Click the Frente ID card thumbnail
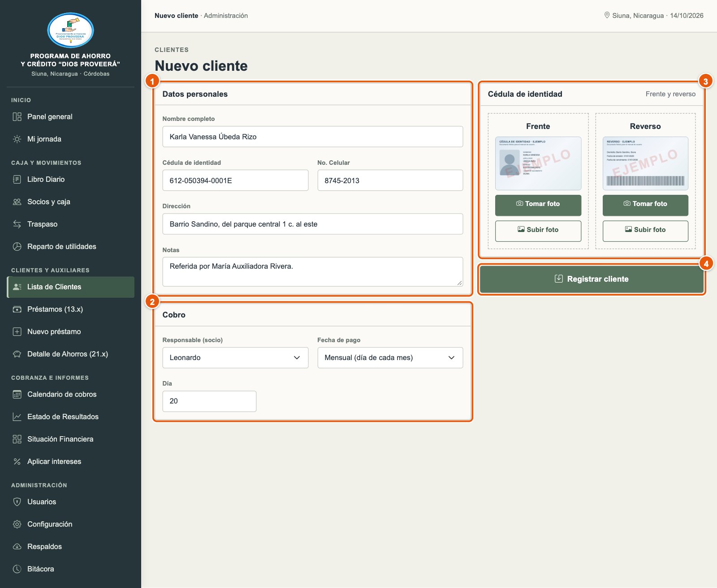717x588 pixels. click(x=538, y=163)
